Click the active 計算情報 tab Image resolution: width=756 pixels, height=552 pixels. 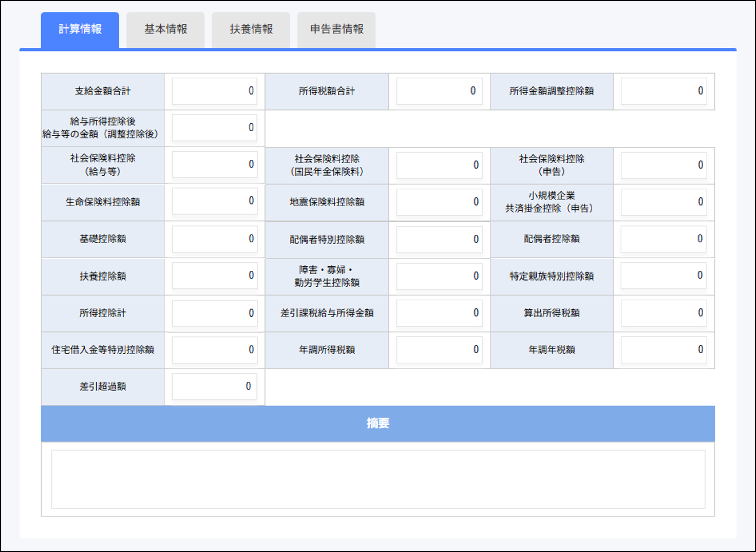pyautogui.click(x=80, y=29)
